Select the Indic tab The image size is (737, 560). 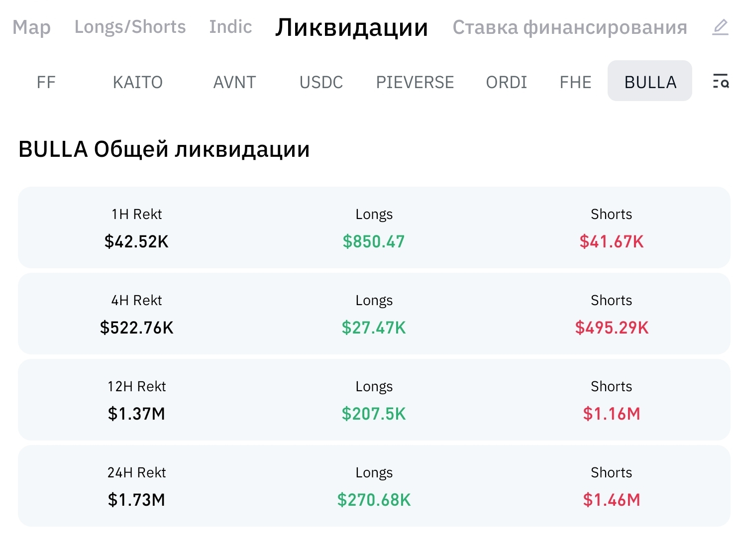pos(230,27)
